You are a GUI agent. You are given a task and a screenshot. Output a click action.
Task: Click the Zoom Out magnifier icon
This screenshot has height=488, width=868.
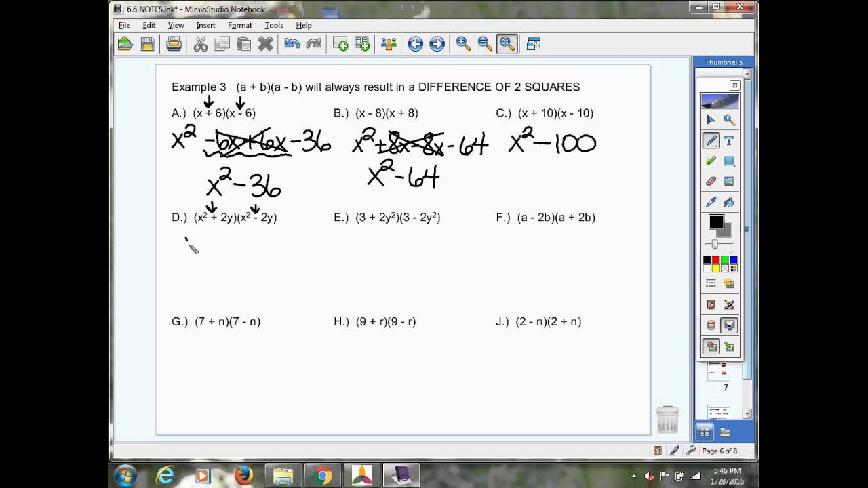(485, 44)
